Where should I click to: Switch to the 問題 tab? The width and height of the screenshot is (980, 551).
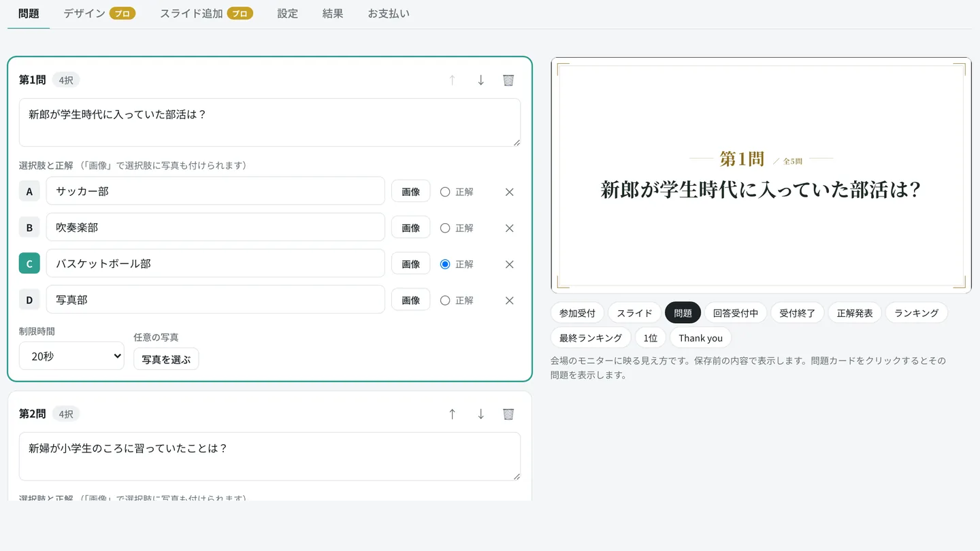pyautogui.click(x=29, y=14)
